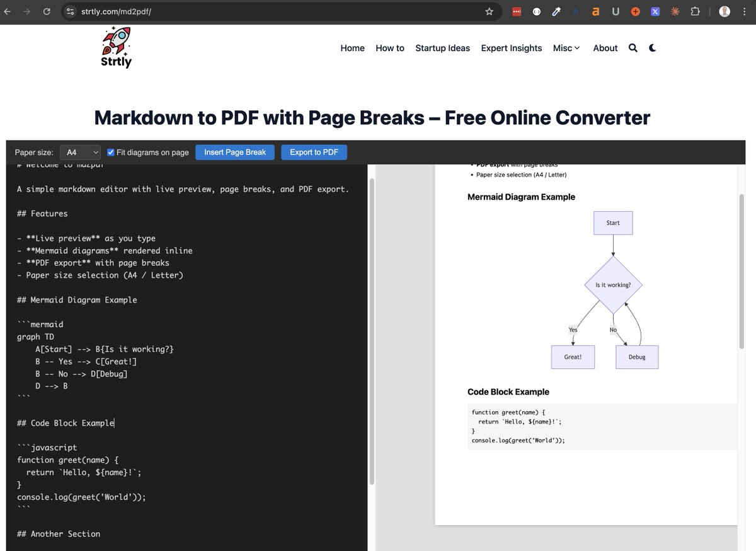View site information icon in address bar
The width and height of the screenshot is (756, 551).
click(71, 11)
